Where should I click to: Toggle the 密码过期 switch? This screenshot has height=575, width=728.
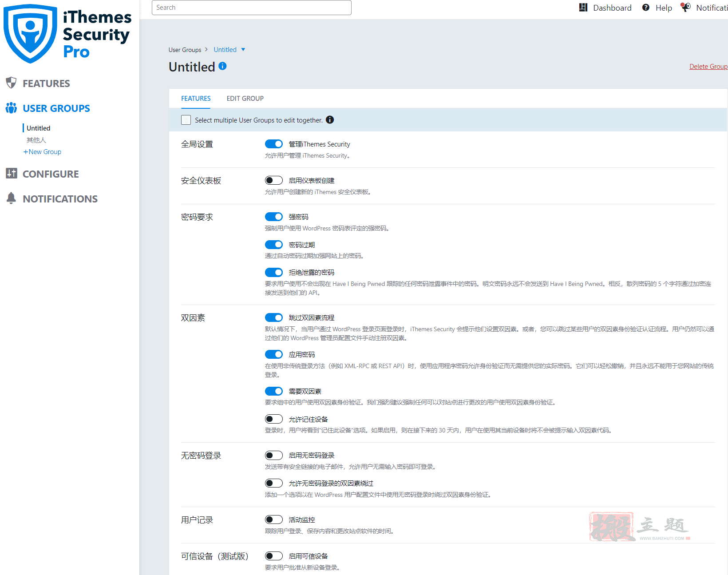(274, 245)
